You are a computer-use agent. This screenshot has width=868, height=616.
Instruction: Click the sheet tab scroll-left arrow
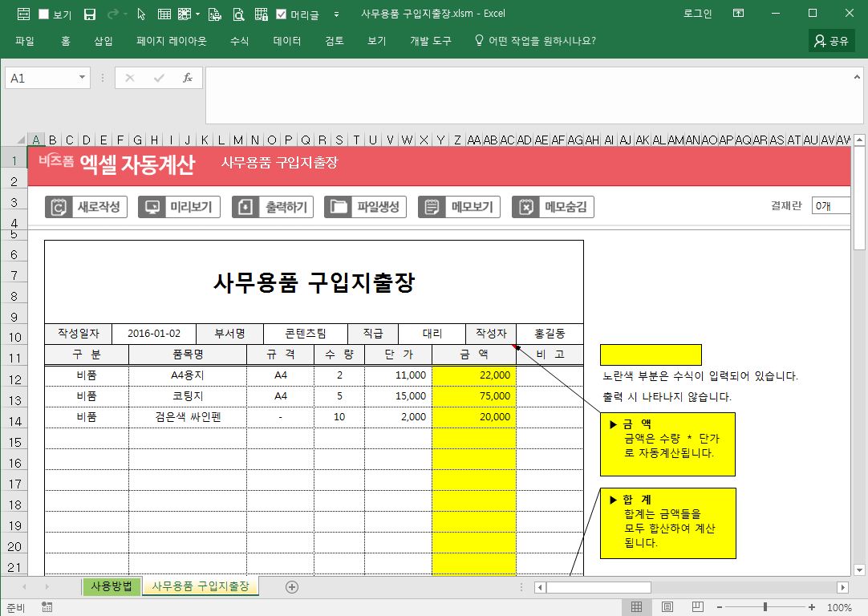(24, 586)
